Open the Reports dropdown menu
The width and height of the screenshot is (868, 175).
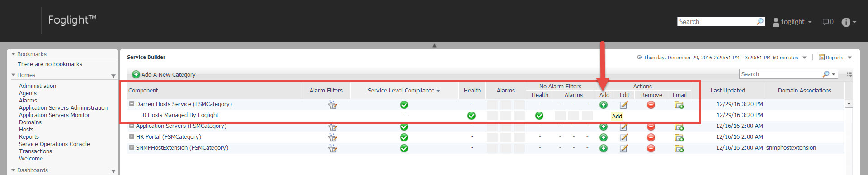pos(849,58)
